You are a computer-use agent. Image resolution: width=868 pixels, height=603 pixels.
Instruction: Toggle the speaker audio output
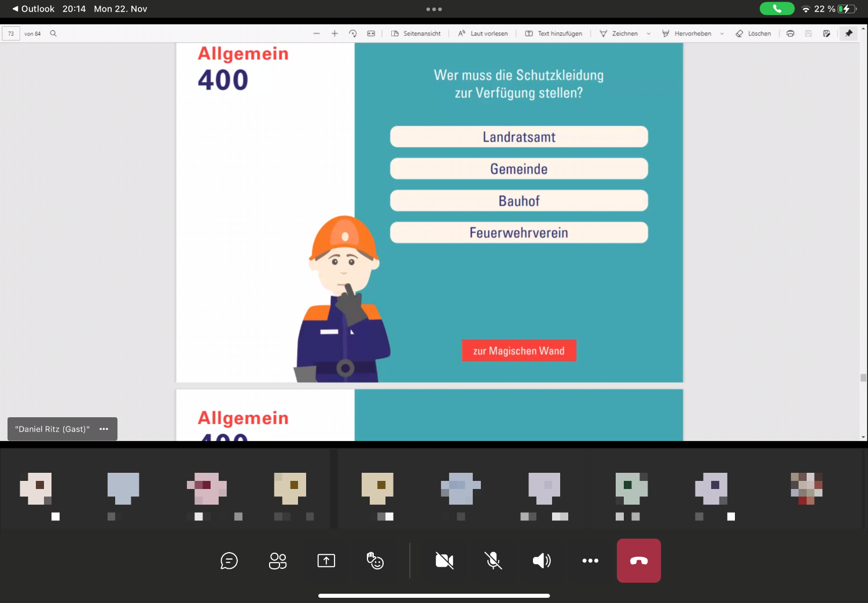pos(542,561)
